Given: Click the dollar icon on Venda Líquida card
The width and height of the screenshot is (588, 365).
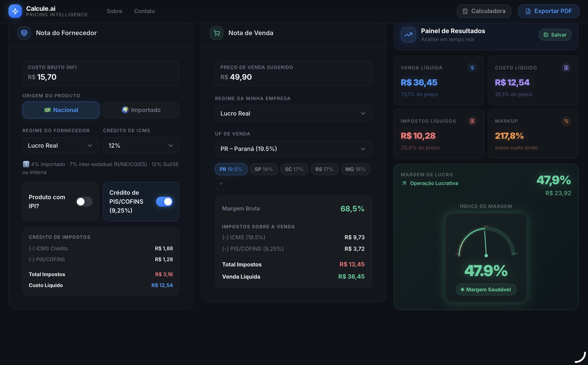Looking at the screenshot, I should pos(472,68).
